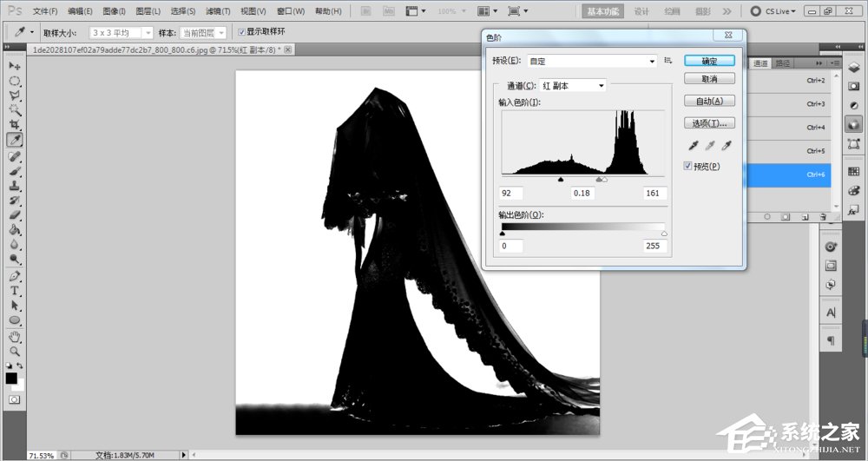This screenshot has height=461, width=868.
Task: Click the 确定 button in Levels dialog
Action: 709,61
